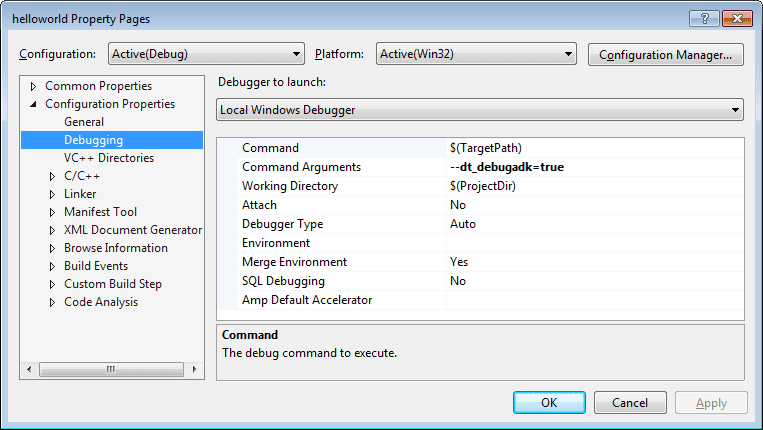Click the tree's right scroll arrow
The width and height of the screenshot is (763, 430).
(195, 369)
